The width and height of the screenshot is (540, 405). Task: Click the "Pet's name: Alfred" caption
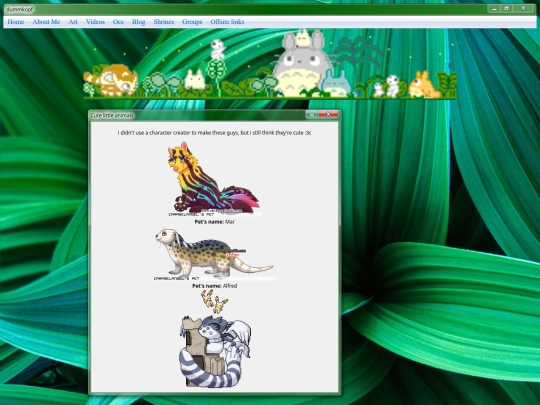[215, 286]
